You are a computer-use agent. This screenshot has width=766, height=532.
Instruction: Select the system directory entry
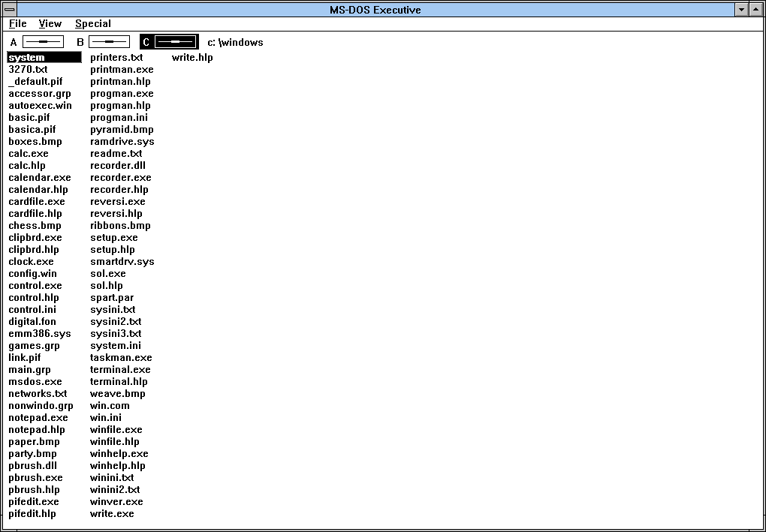tap(44, 58)
